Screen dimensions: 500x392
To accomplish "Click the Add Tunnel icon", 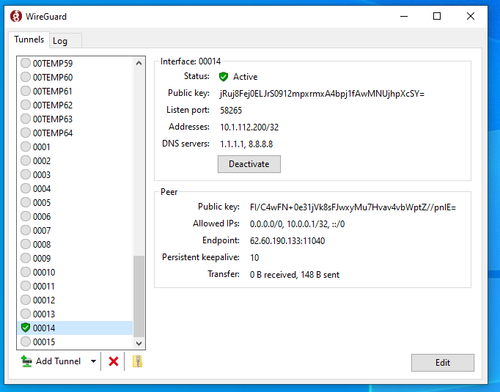I will pyautogui.click(x=26, y=361).
